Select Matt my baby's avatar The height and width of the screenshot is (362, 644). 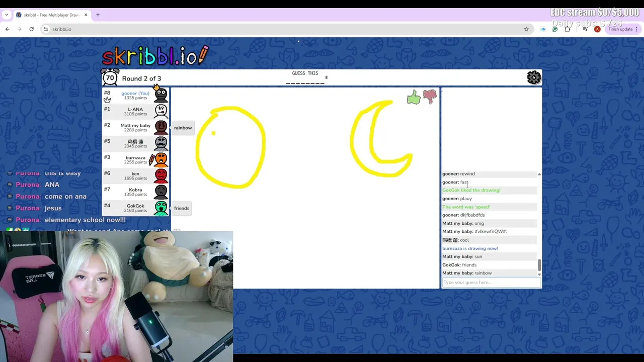point(160,127)
